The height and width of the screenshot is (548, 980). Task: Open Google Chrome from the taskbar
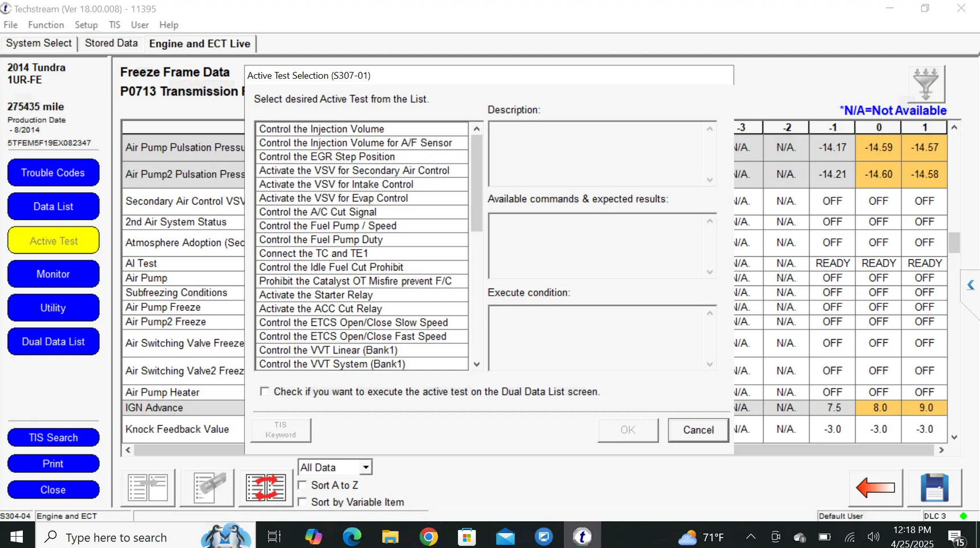coord(429,537)
